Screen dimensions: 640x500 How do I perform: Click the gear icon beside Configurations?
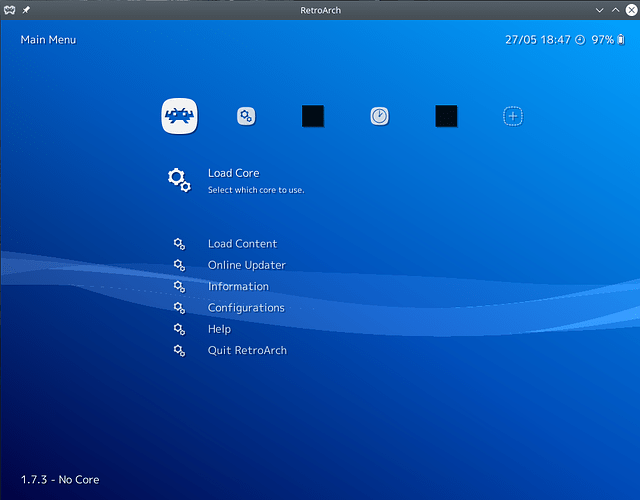click(x=179, y=308)
